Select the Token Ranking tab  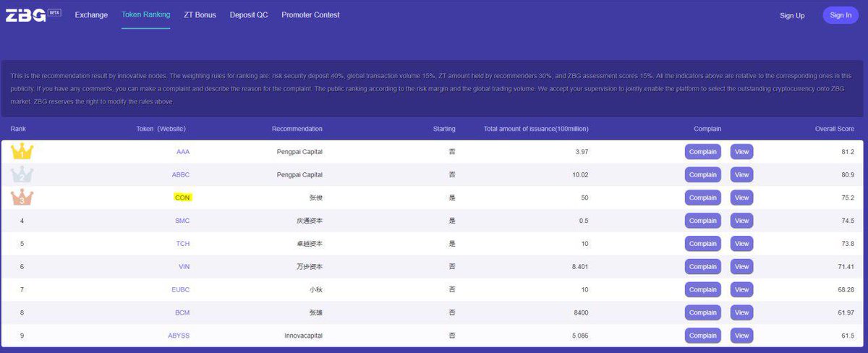click(x=146, y=14)
